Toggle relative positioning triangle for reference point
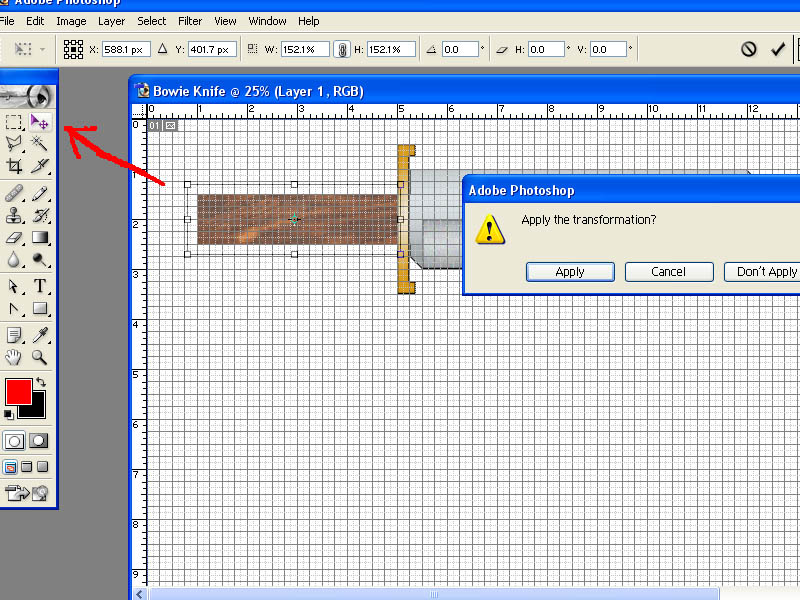Image resolution: width=800 pixels, height=600 pixels. (162, 49)
